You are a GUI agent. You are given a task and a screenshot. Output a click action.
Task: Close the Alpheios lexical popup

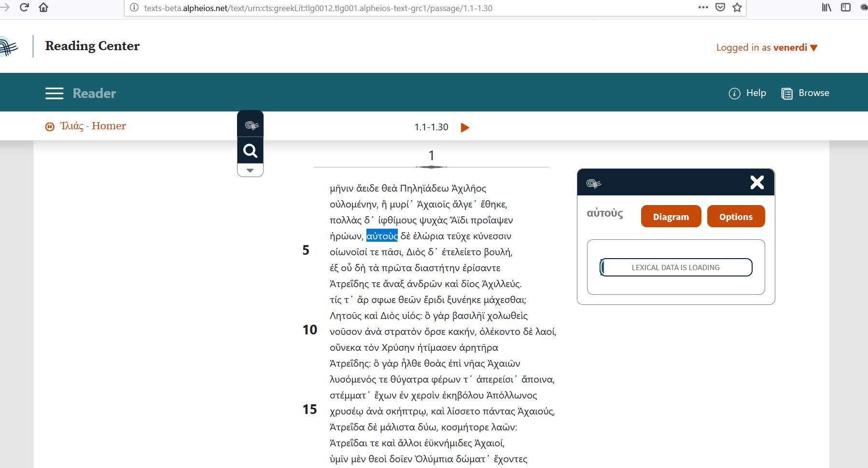pyautogui.click(x=757, y=182)
